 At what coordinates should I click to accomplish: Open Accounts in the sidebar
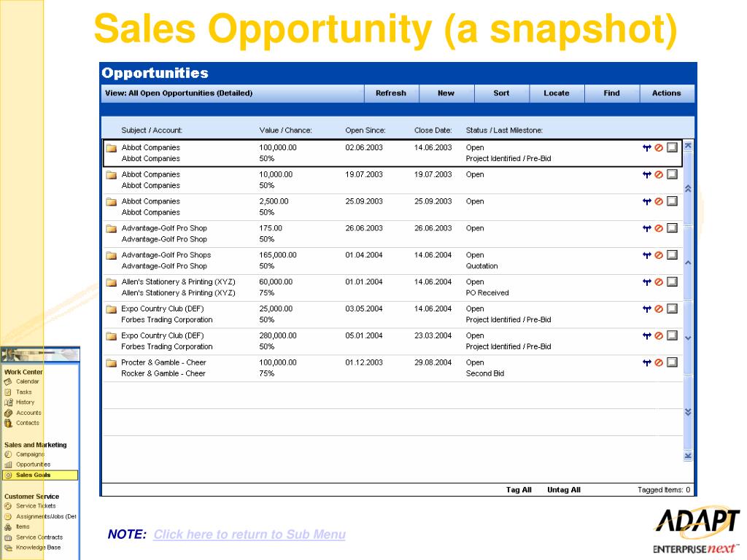(28, 413)
